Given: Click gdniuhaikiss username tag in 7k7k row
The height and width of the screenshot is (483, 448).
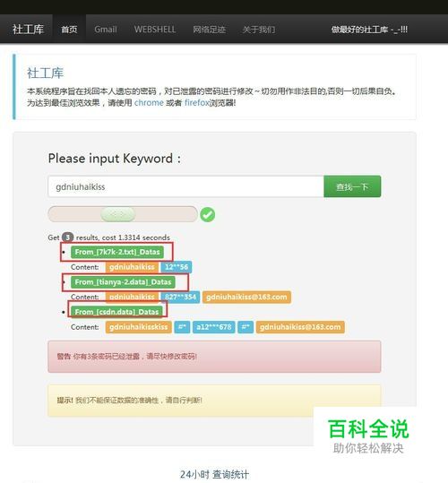Looking at the screenshot, I should pos(132,267).
